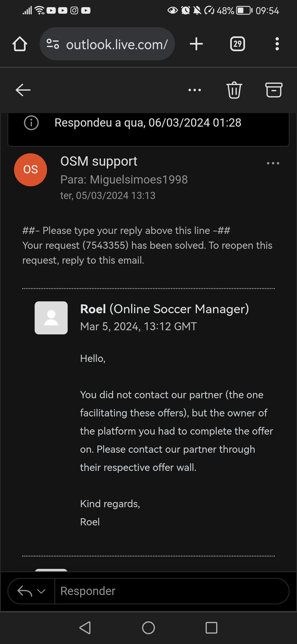Open site settings icon in address bar
This screenshot has height=644, width=297.
click(53, 44)
